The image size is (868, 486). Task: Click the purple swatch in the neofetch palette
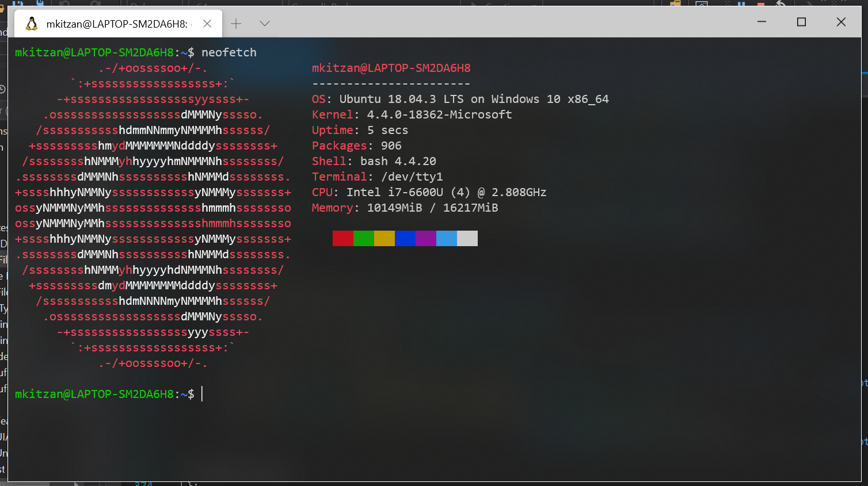(425, 238)
